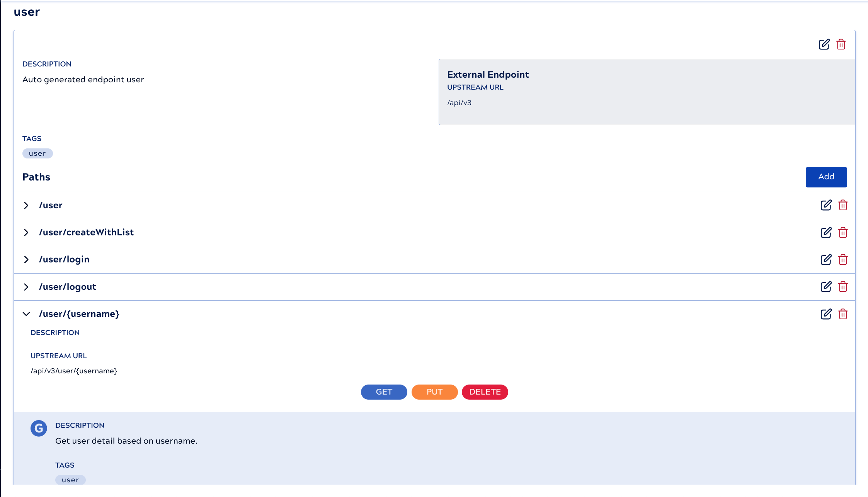Edit the /user/{username} path
The image size is (868, 497).
click(x=826, y=314)
